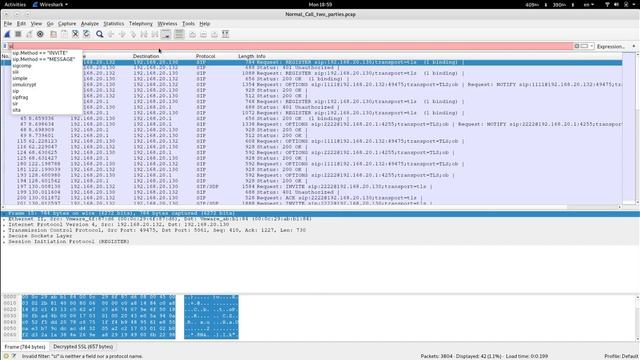The height and width of the screenshot is (360, 640).
Task: Click the Destination column header
Action: point(146,56)
